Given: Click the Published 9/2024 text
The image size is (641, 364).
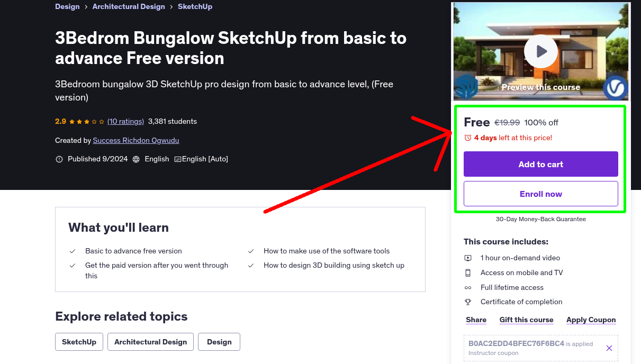Looking at the screenshot, I should click(x=98, y=159).
